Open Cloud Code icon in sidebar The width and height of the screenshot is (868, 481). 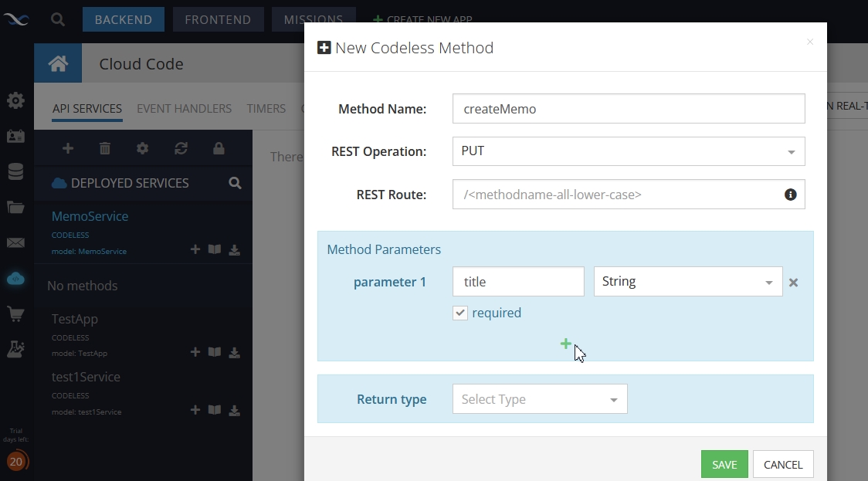[15, 279]
